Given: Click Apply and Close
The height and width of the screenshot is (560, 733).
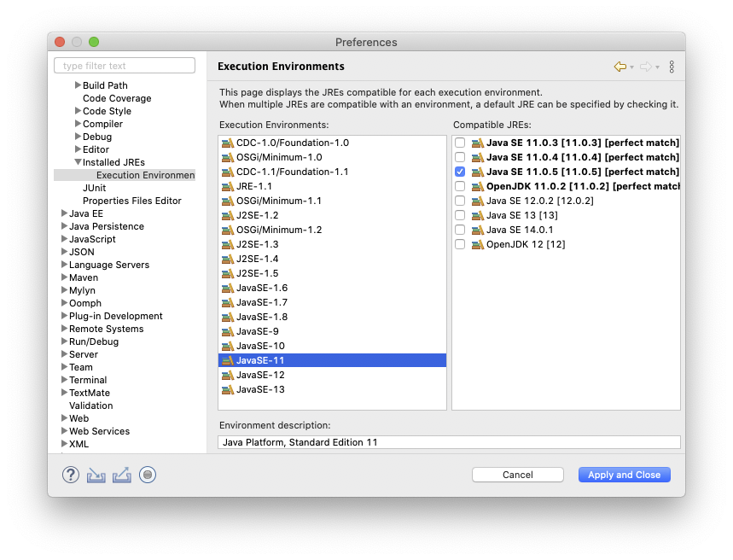Looking at the screenshot, I should click(624, 475).
